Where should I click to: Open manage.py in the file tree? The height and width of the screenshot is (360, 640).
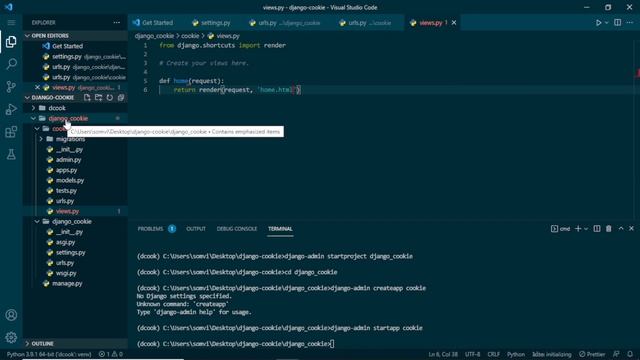click(x=67, y=283)
